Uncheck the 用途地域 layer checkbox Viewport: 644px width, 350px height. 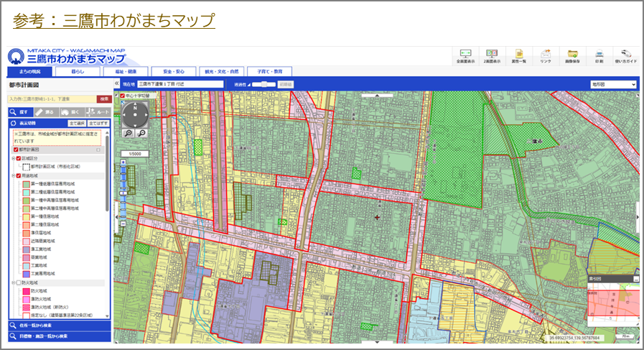tap(19, 175)
